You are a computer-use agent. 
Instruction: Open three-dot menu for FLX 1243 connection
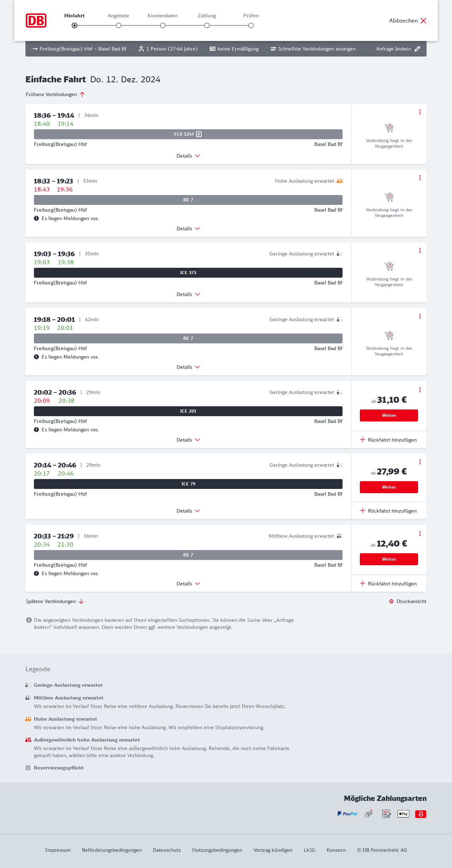420,112
